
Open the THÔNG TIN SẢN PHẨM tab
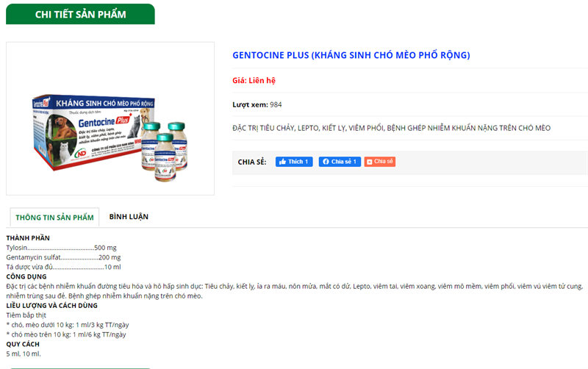54,218
